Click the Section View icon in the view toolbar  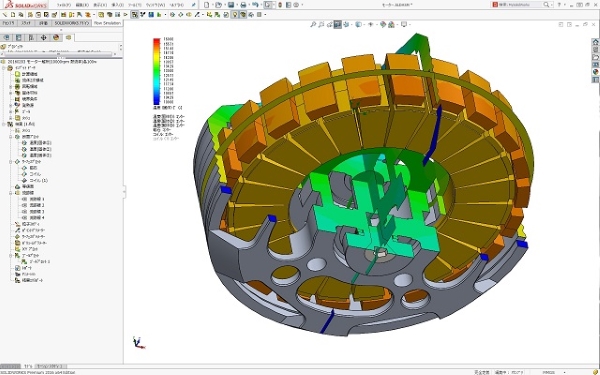coord(338,24)
